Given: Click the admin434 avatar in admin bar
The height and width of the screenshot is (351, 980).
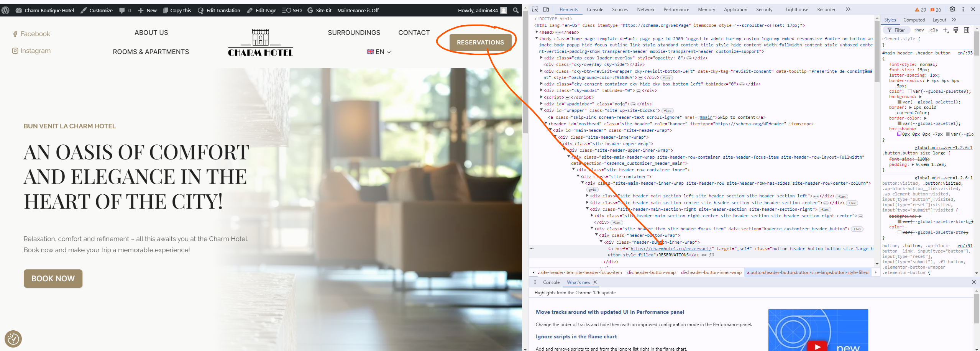Looking at the screenshot, I should pos(504,10).
